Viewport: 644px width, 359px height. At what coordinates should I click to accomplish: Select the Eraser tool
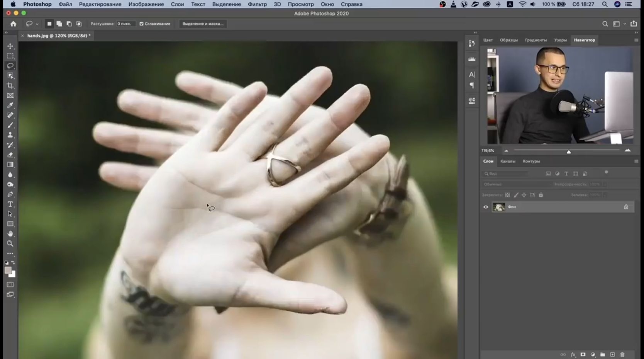point(10,155)
